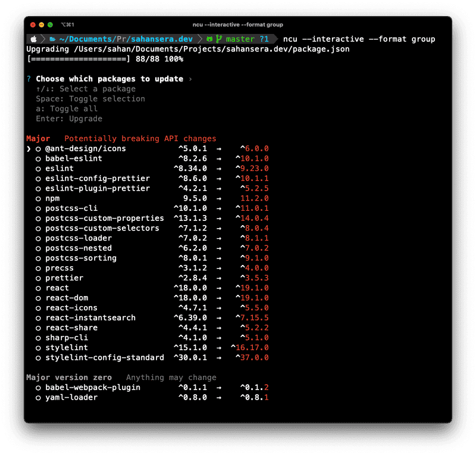Toggle selection circle for postcss-custom-selectors
This screenshot has height=455, width=476.
(x=38, y=229)
